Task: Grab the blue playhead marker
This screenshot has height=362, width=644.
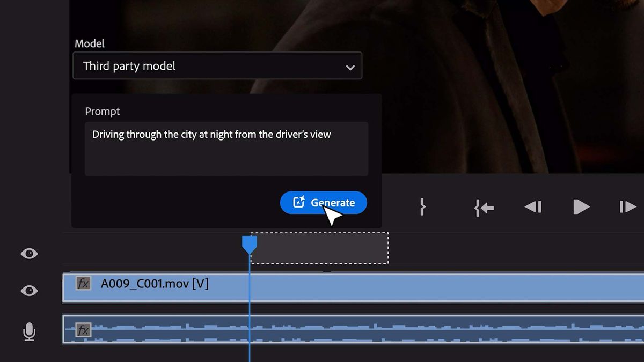Action: (x=250, y=244)
